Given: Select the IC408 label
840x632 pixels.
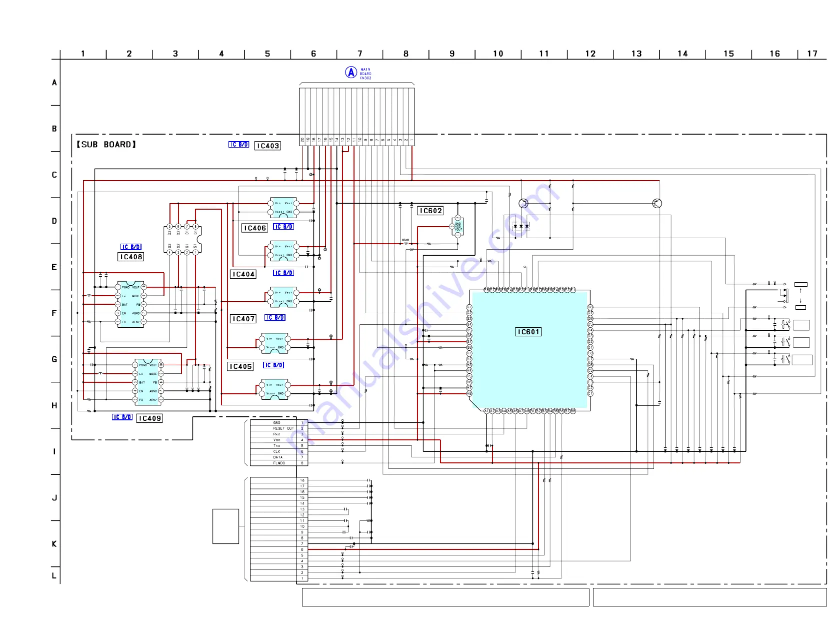Looking at the screenshot, I should pyautogui.click(x=131, y=257).
